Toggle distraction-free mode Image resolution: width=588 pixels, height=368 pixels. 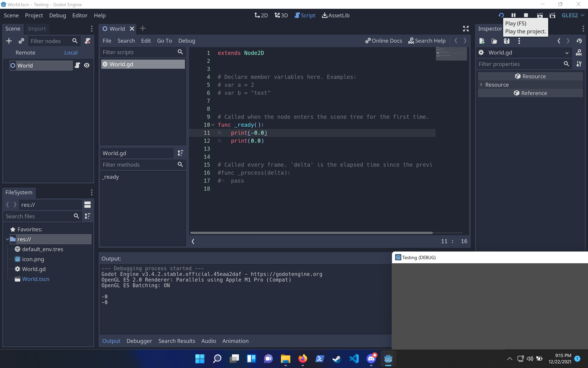466,29
